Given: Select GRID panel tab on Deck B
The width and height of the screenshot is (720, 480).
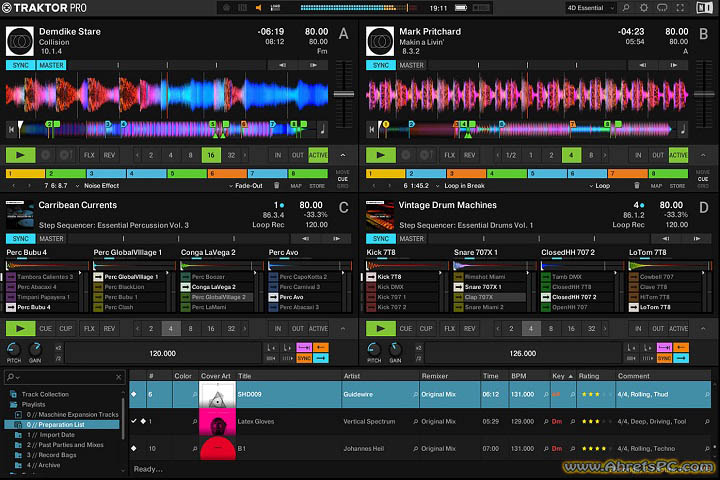Looking at the screenshot, I should 703,186.
